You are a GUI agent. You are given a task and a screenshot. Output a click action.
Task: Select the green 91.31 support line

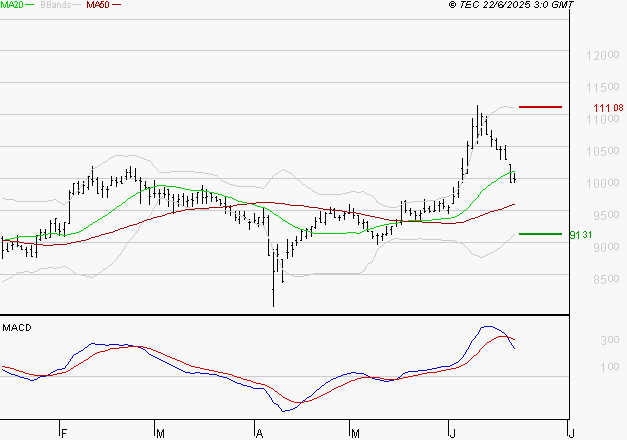point(540,234)
